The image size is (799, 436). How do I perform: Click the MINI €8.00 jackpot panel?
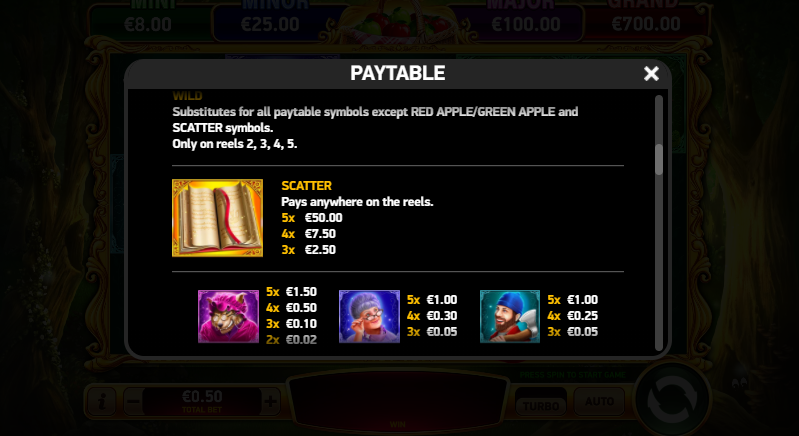coord(148,19)
